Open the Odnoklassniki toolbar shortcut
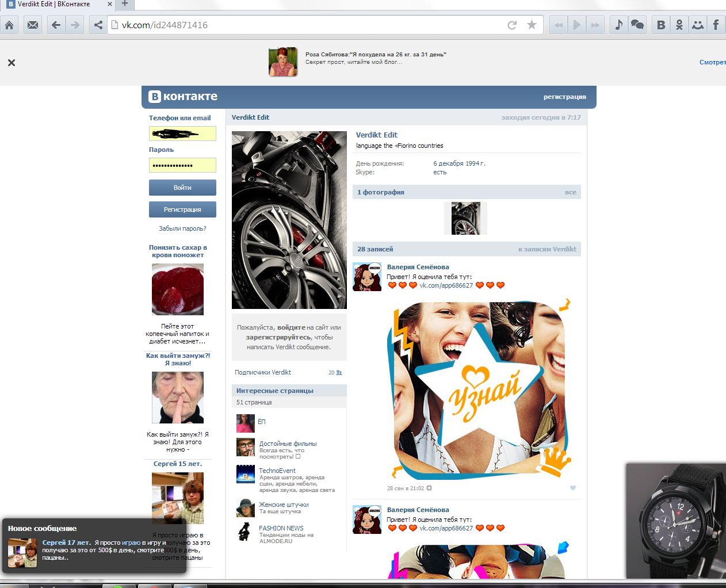Image resolution: width=726 pixels, height=588 pixels. tap(679, 25)
